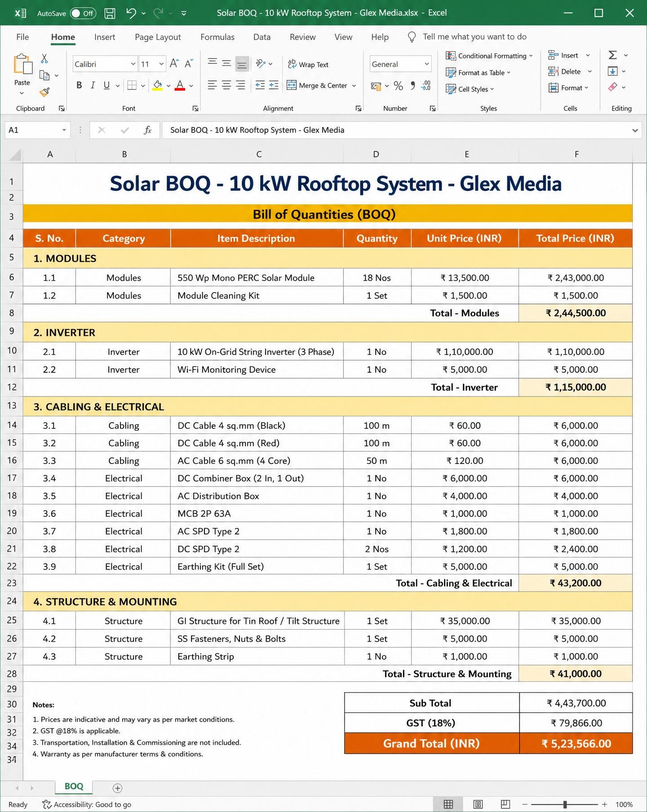Click the orientation text angle icon
The image size is (647, 812).
[x=261, y=64]
